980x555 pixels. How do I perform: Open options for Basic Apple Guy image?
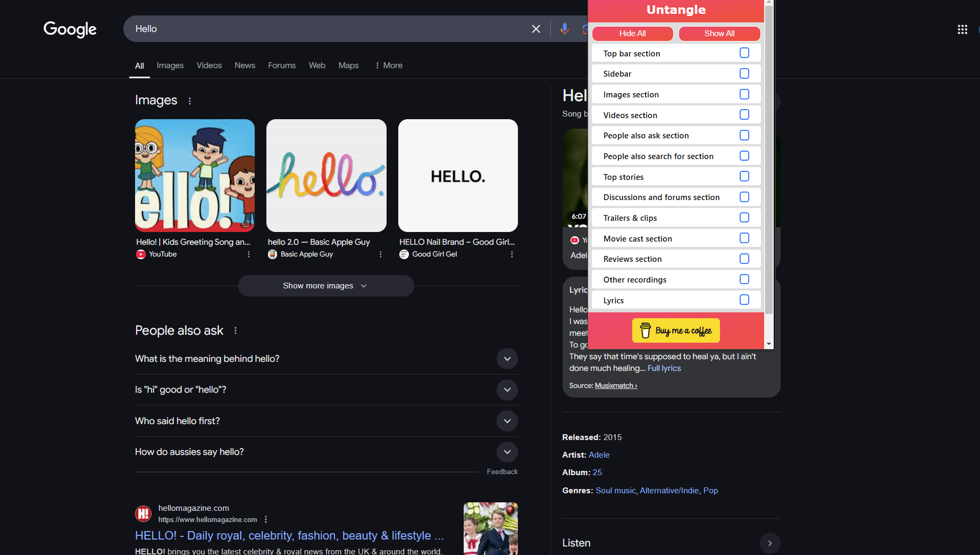(x=380, y=254)
